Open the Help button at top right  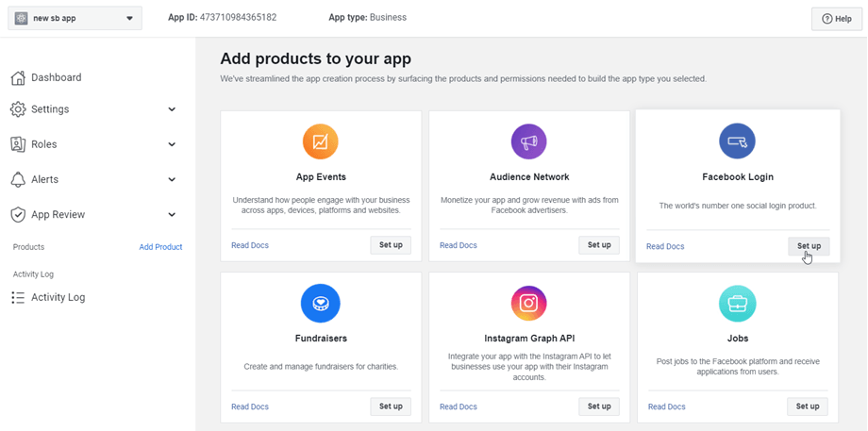pos(836,19)
